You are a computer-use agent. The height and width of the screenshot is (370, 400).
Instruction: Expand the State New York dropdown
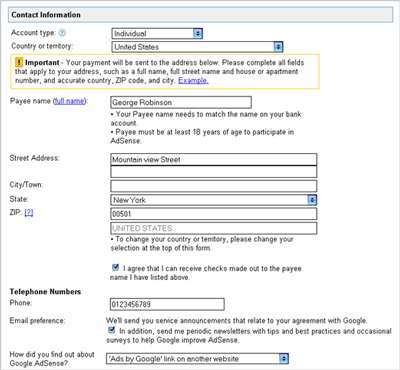(213, 200)
